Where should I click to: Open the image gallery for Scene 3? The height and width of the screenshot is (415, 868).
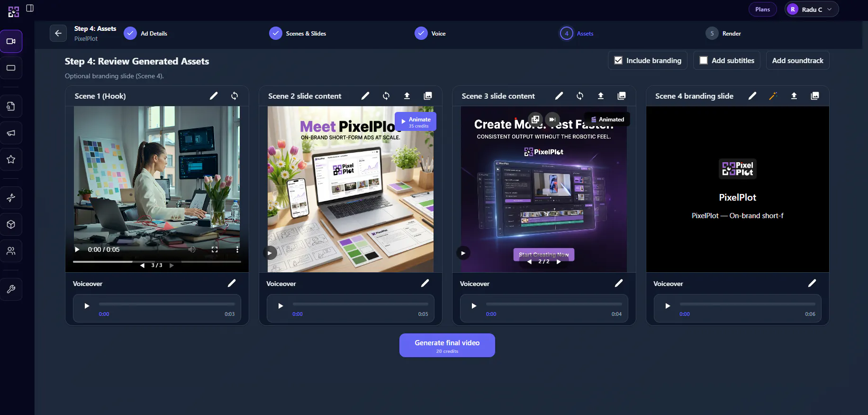[x=622, y=96]
